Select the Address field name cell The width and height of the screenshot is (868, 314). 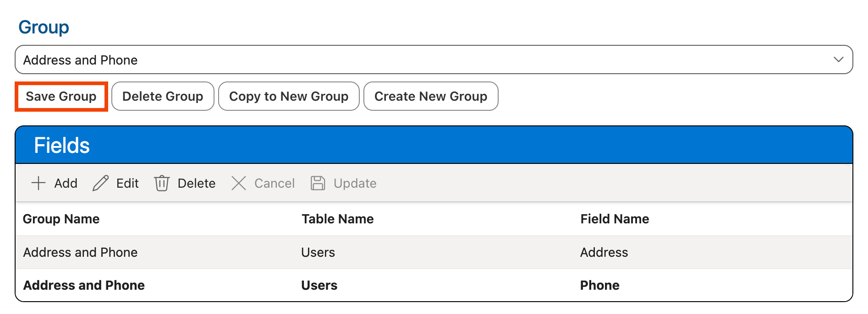click(604, 252)
